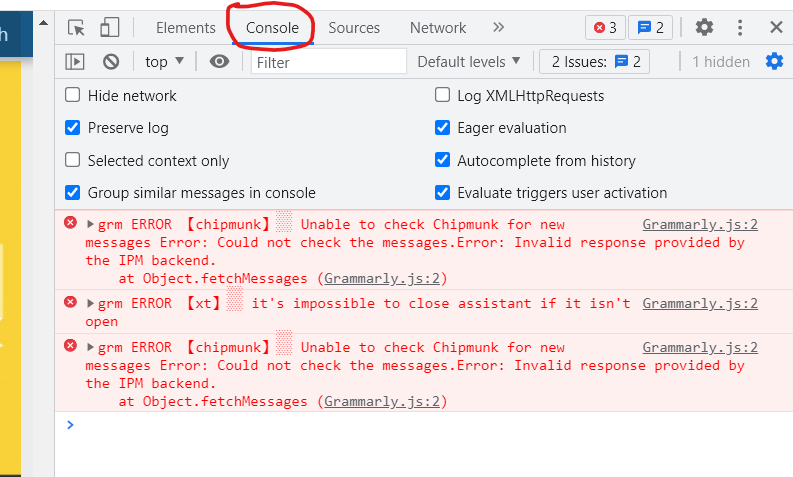Click the 3 errors counter badge
The image size is (793, 477).
point(605,27)
